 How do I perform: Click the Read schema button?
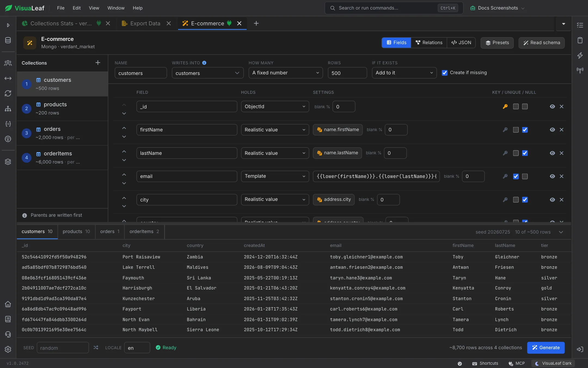click(x=541, y=43)
